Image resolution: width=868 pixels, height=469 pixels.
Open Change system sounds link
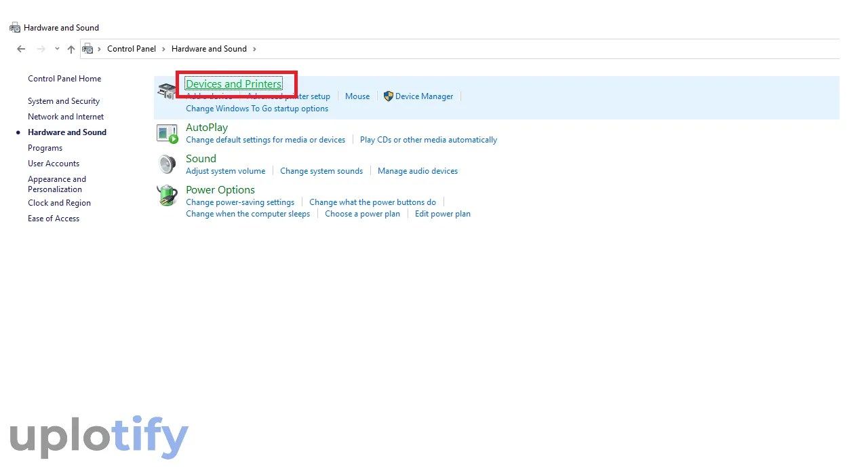[321, 171]
